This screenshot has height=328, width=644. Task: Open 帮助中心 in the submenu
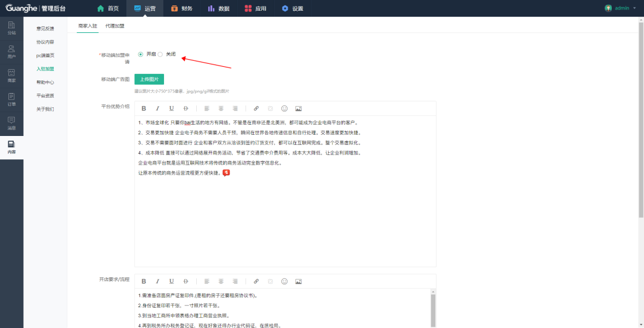45,82
